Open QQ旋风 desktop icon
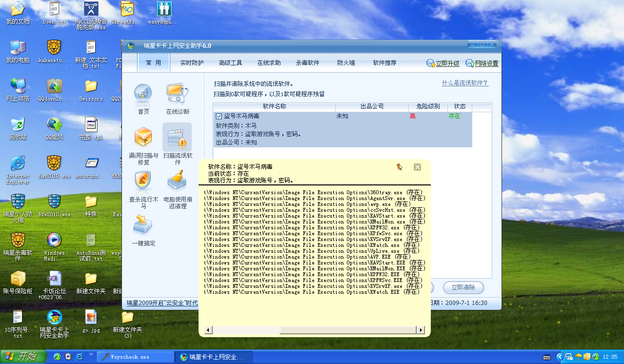The image size is (624, 364). pos(54,128)
